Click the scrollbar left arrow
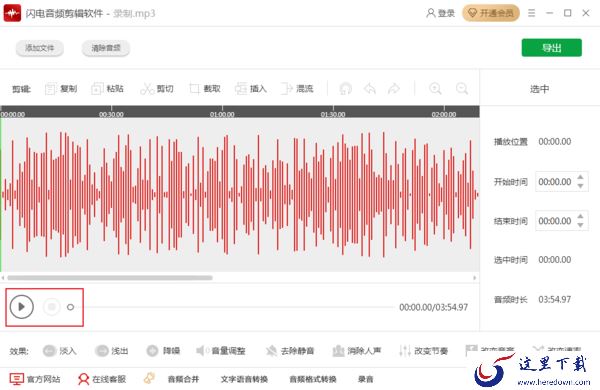600x390 pixels. click(3, 278)
